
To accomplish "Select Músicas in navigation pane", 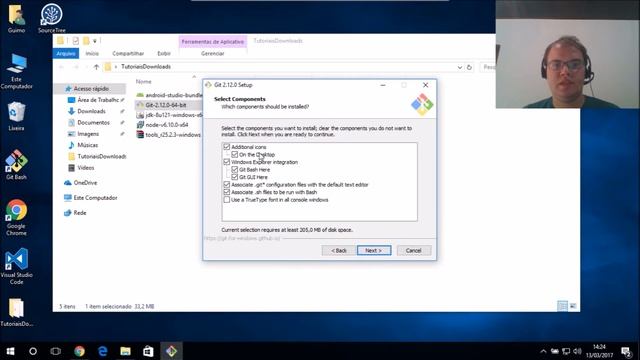I will 87,145.
